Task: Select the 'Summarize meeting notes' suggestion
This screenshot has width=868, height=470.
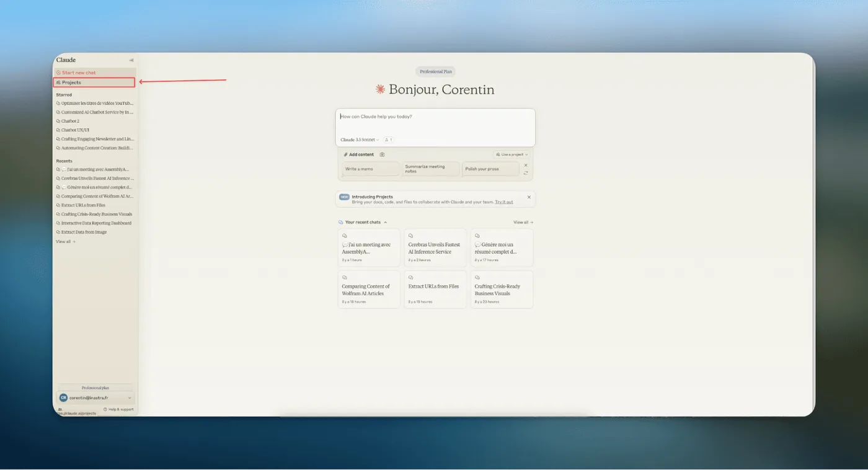Action: [x=431, y=169]
